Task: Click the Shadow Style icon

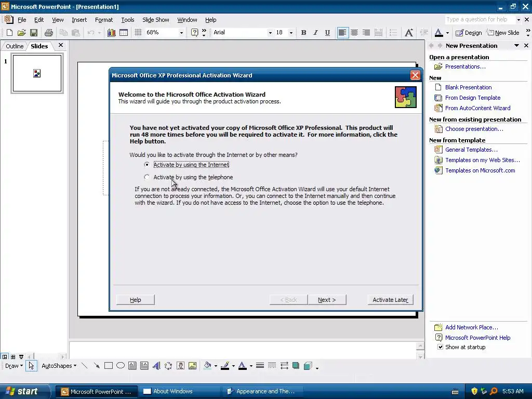Action: point(296,366)
